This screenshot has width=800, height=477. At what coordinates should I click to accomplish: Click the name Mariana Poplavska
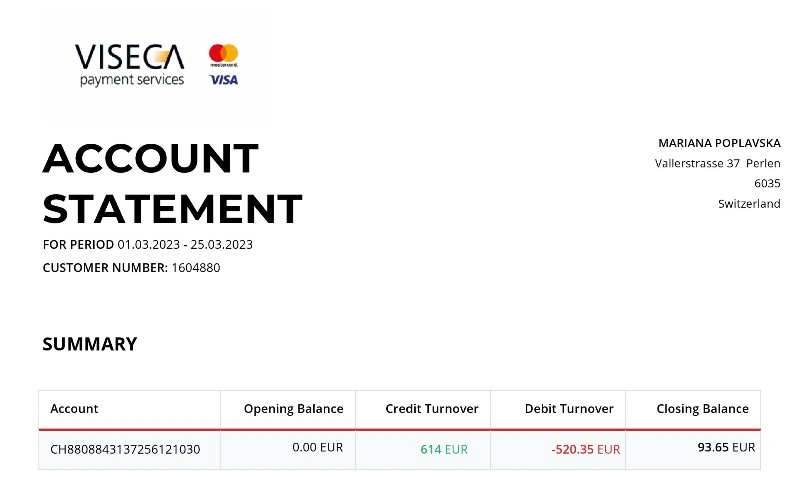[719, 143]
